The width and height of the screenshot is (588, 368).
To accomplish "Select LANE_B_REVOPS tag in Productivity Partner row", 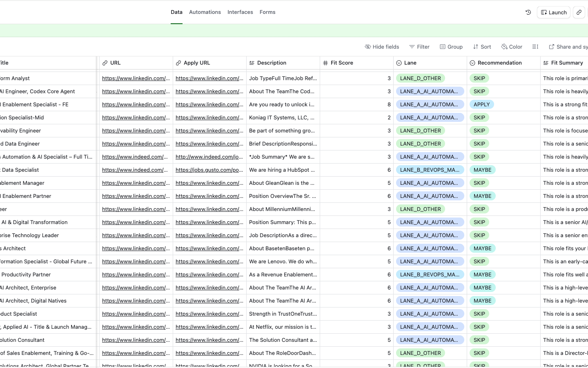I will tap(430, 274).
